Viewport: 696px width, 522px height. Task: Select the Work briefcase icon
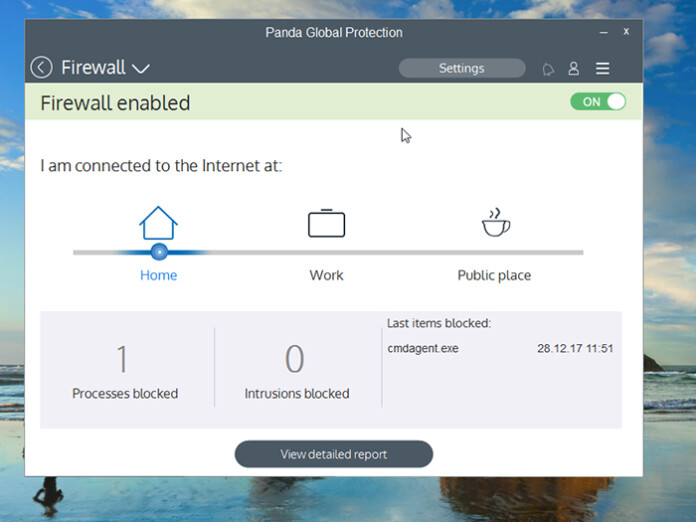[x=327, y=223]
